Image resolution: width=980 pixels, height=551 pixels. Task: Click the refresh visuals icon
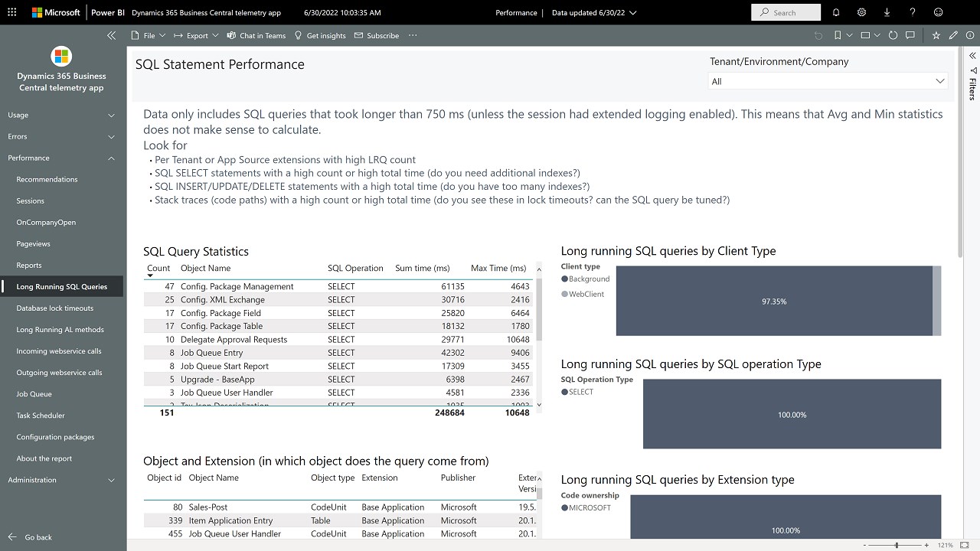point(893,35)
